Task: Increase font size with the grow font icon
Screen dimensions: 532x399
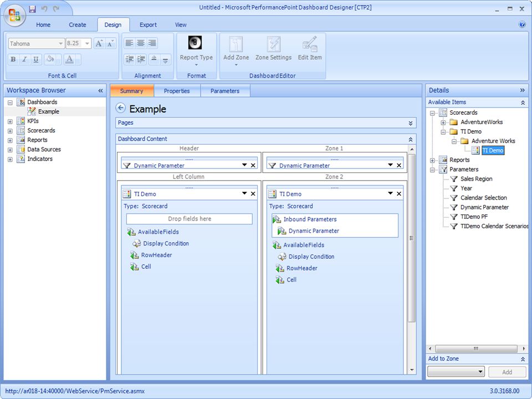Action: [x=99, y=43]
